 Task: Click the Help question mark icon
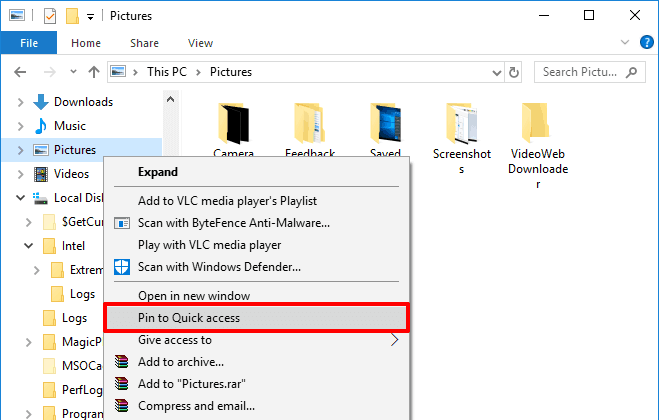pos(645,43)
